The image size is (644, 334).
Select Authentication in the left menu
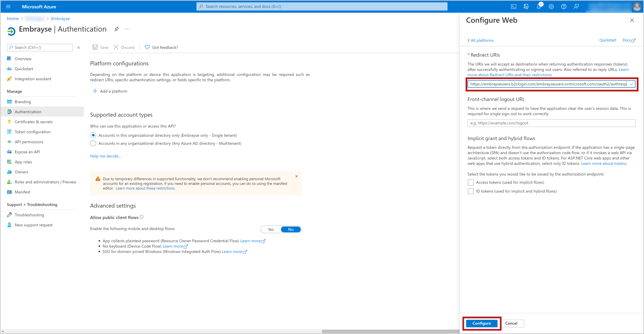[42, 112]
